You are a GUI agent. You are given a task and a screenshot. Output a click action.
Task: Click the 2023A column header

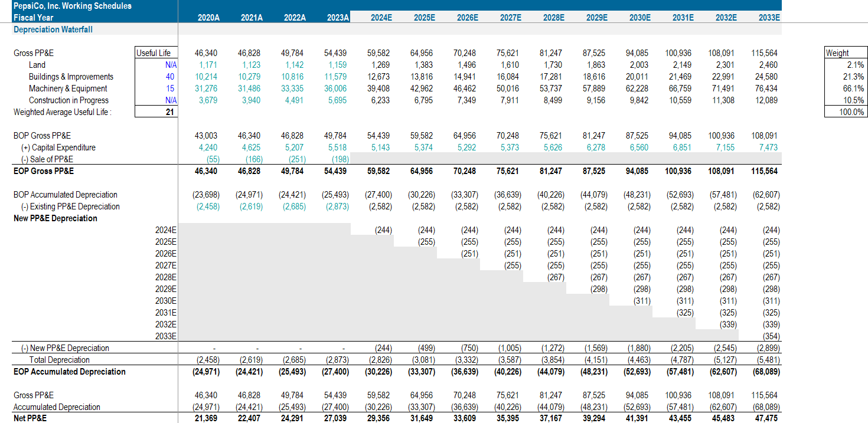(338, 18)
